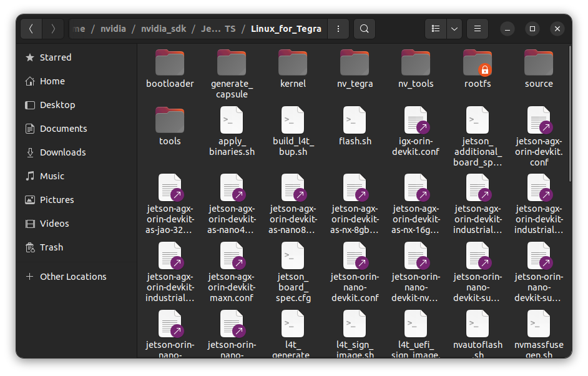Select the bootloader folder
Viewport: 588px width, 376px height.
(170, 69)
